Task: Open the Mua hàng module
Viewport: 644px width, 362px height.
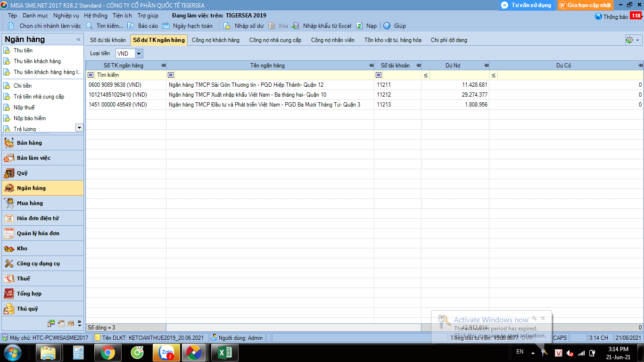Action: tap(43, 203)
